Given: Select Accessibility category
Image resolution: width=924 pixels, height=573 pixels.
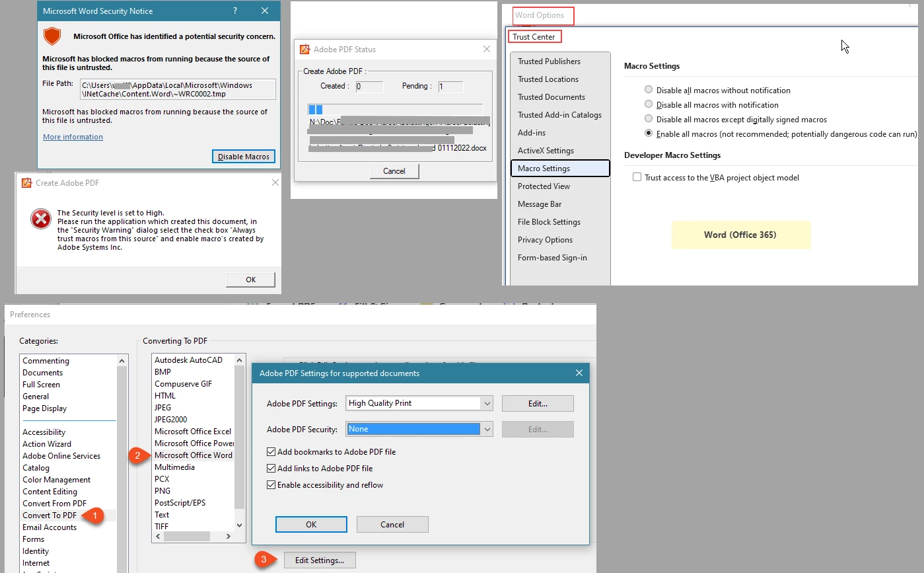Looking at the screenshot, I should pos(44,432).
